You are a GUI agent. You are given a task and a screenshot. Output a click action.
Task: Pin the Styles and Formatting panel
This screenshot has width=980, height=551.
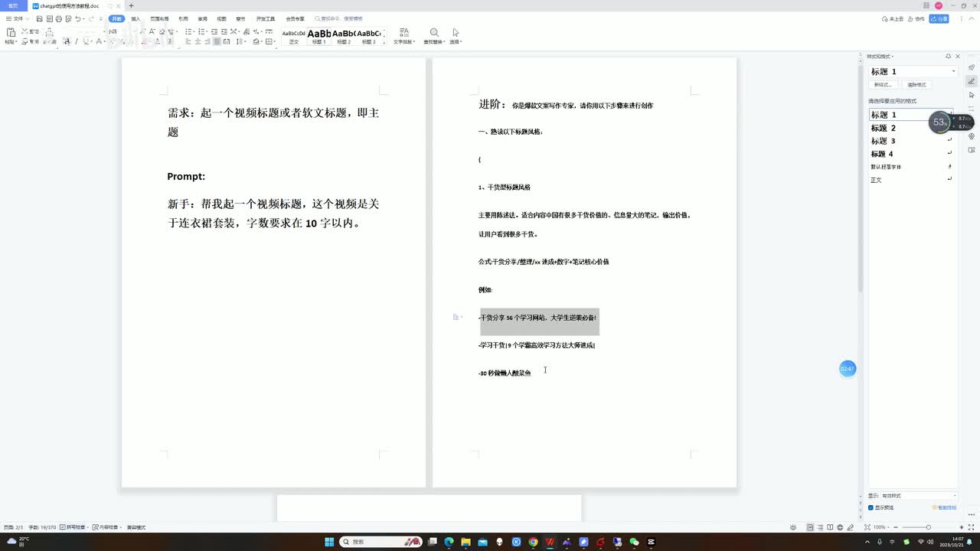948,56
